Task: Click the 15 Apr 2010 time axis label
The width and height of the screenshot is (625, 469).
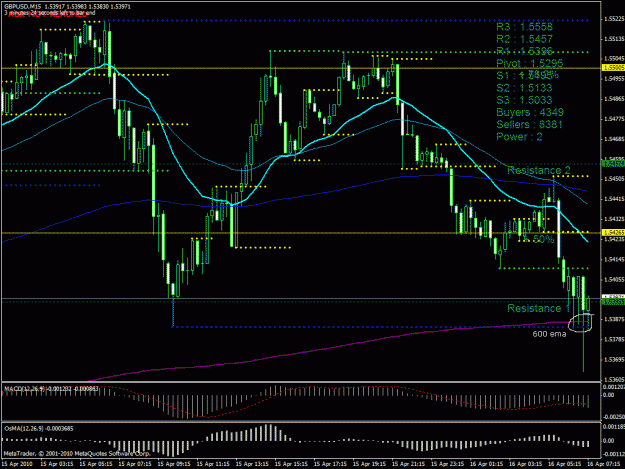Action: coord(17,464)
